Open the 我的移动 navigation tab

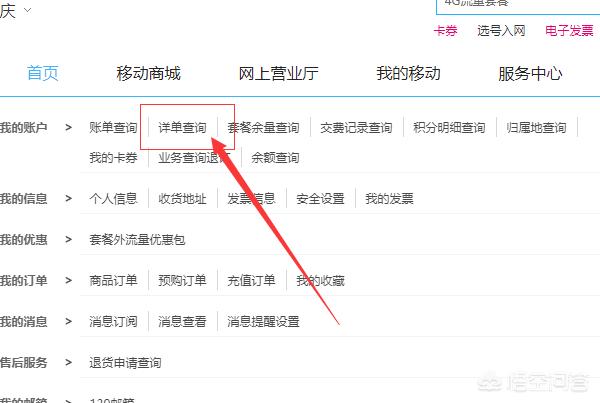(408, 73)
